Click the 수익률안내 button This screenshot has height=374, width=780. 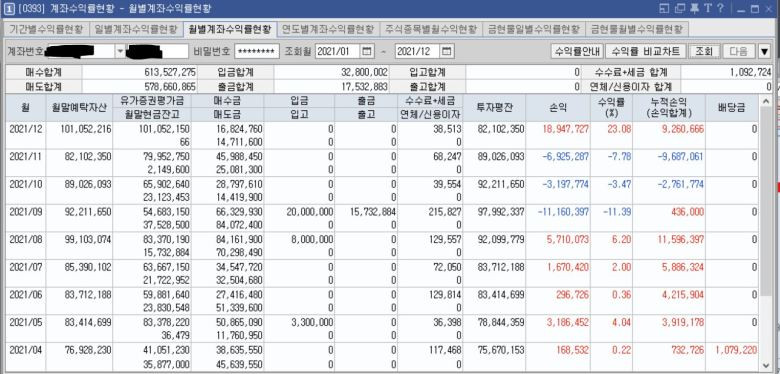click(577, 51)
